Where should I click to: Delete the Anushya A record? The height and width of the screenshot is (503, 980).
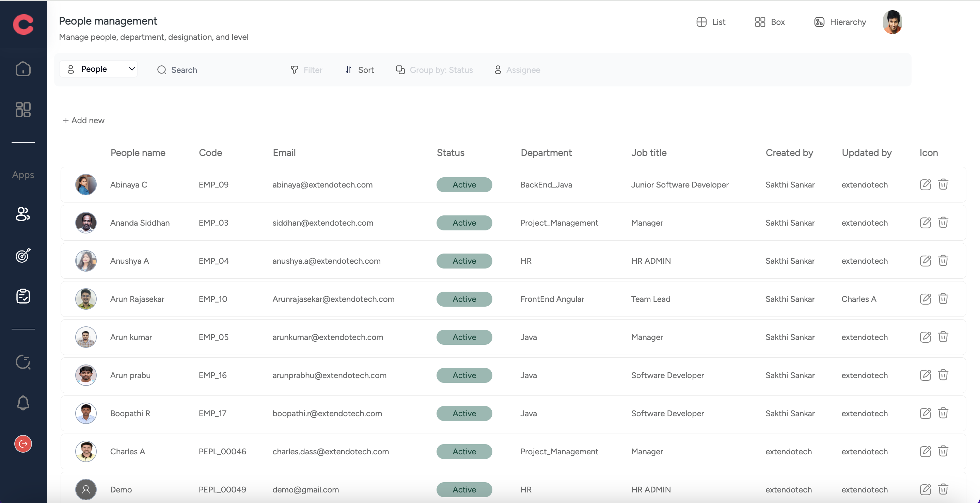pyautogui.click(x=943, y=261)
